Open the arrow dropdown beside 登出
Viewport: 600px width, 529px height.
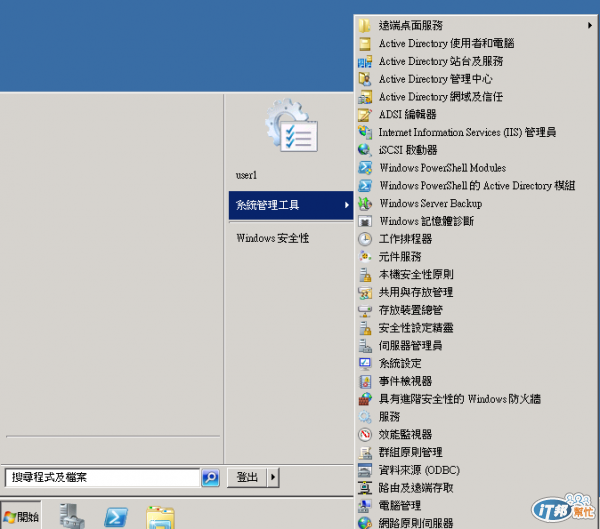(273, 477)
